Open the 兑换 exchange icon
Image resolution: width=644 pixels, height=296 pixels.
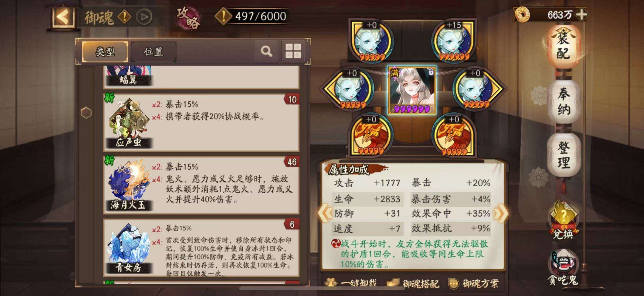pyautogui.click(x=563, y=221)
